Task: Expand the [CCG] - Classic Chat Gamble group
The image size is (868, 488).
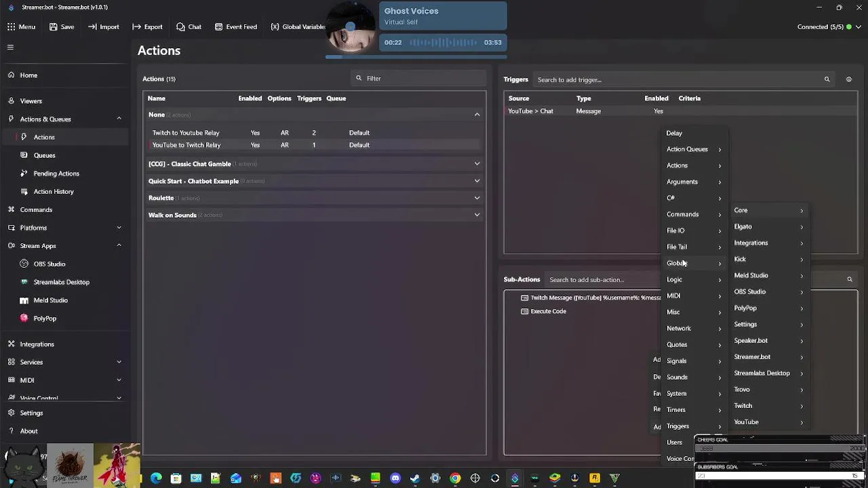Action: click(477, 164)
